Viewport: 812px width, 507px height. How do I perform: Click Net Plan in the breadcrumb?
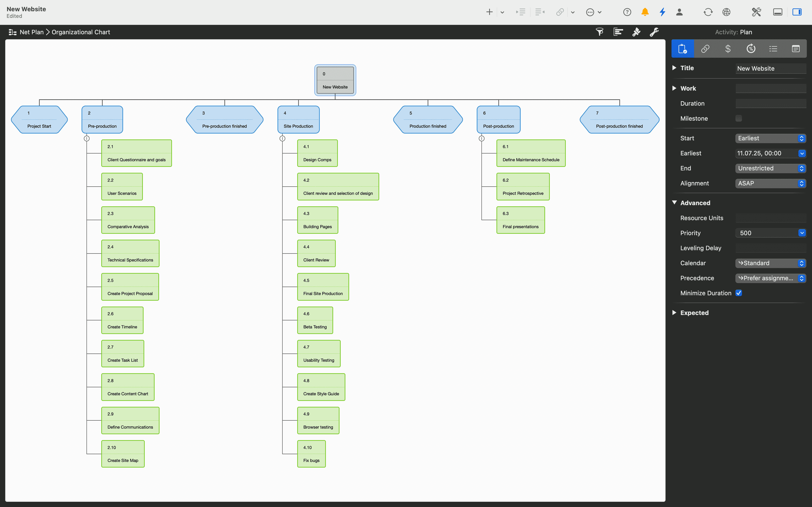[31, 32]
